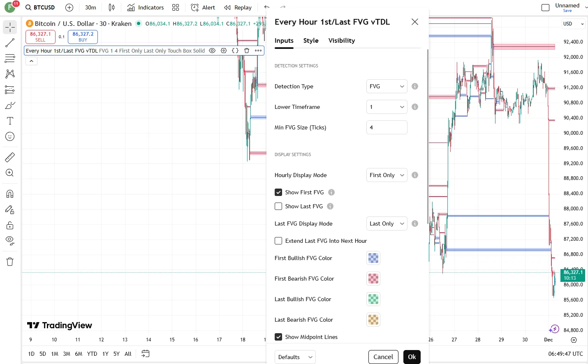Add symbol with the plus icon
Viewport: 588px width, 364px height.
tap(69, 7)
